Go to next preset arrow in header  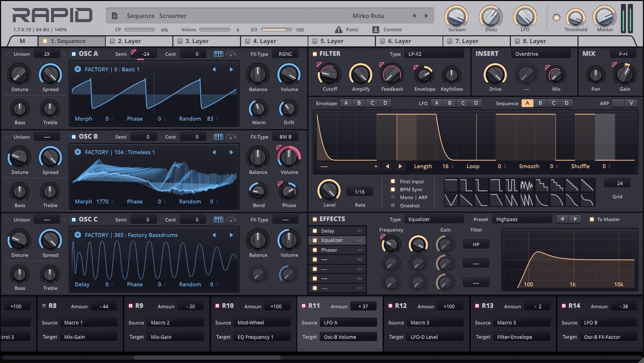[426, 16]
